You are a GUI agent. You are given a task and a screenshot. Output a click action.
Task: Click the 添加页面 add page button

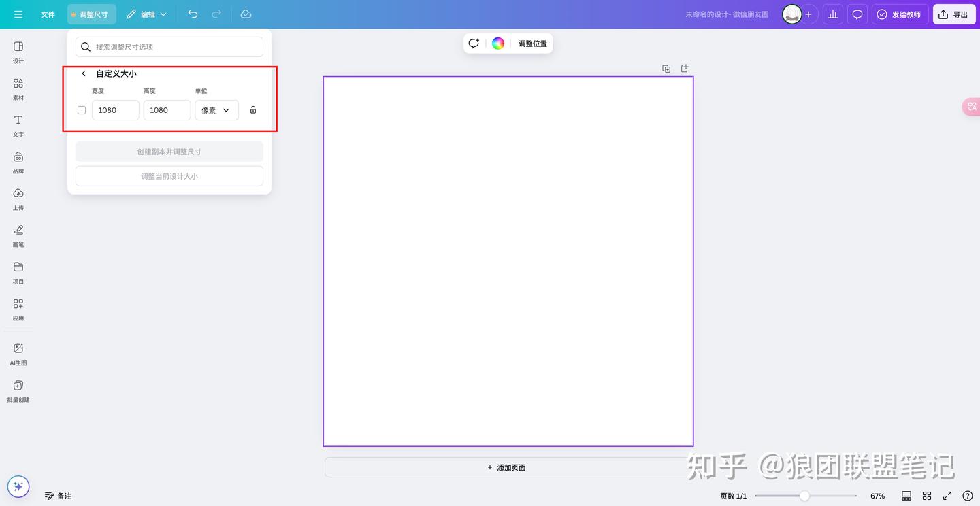click(x=506, y=467)
